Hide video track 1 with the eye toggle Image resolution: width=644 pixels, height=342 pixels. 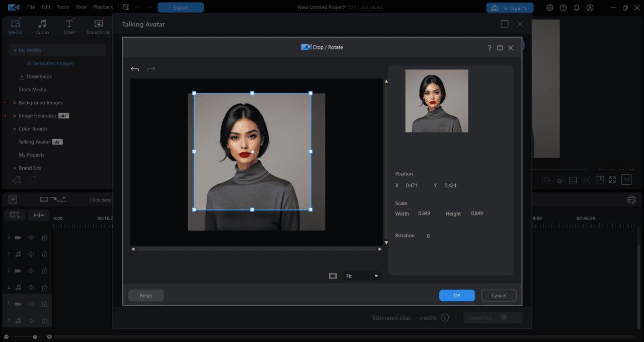point(31,304)
